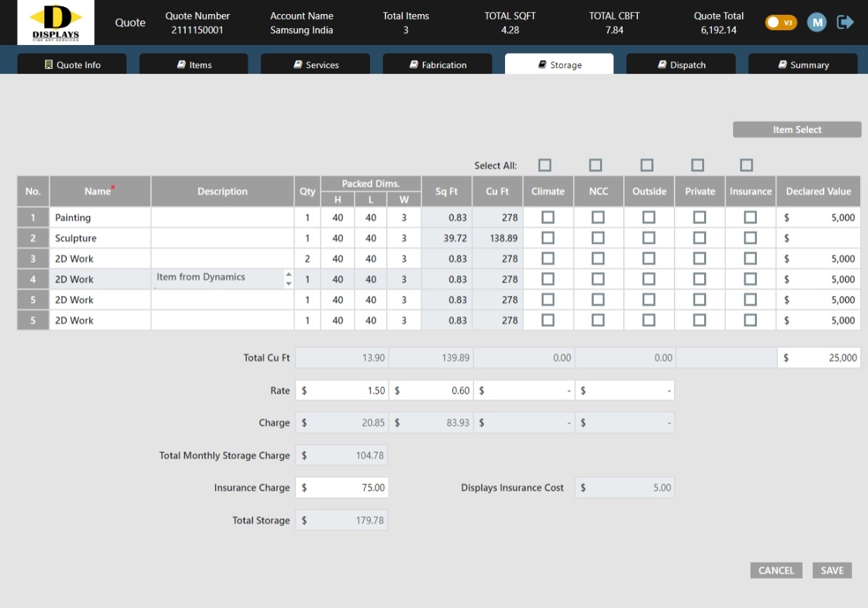Click the logout arrow icon

pyautogui.click(x=845, y=22)
